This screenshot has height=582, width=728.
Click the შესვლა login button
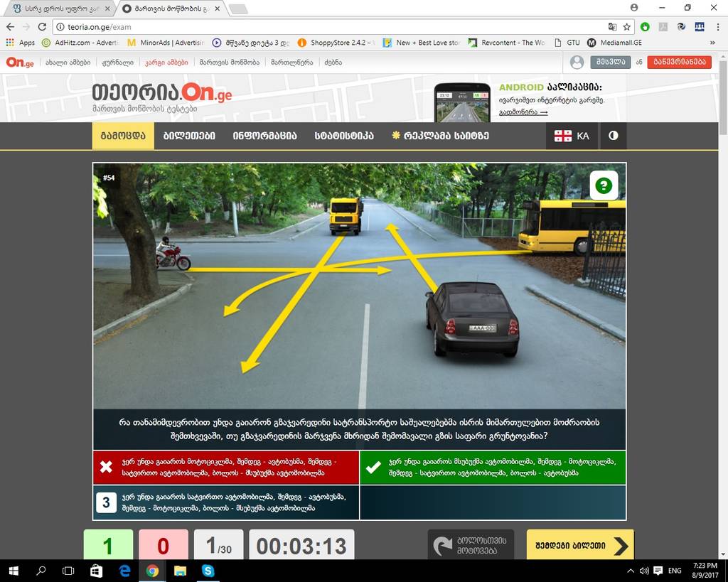(x=611, y=63)
